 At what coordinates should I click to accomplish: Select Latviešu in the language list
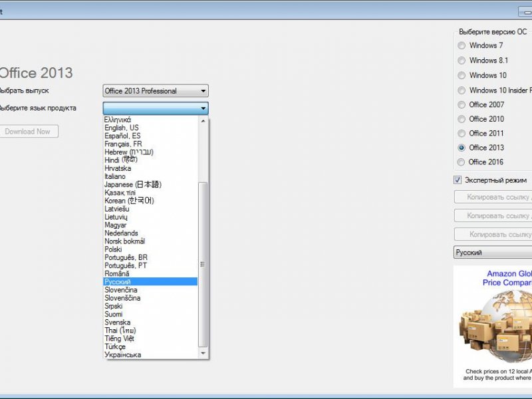[x=150, y=209]
